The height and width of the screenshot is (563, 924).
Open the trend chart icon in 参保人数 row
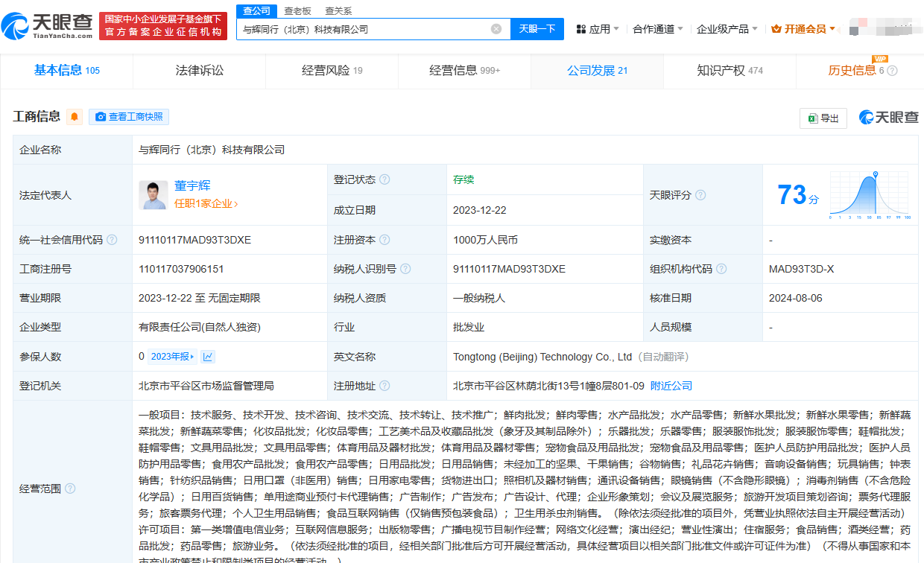click(x=208, y=357)
